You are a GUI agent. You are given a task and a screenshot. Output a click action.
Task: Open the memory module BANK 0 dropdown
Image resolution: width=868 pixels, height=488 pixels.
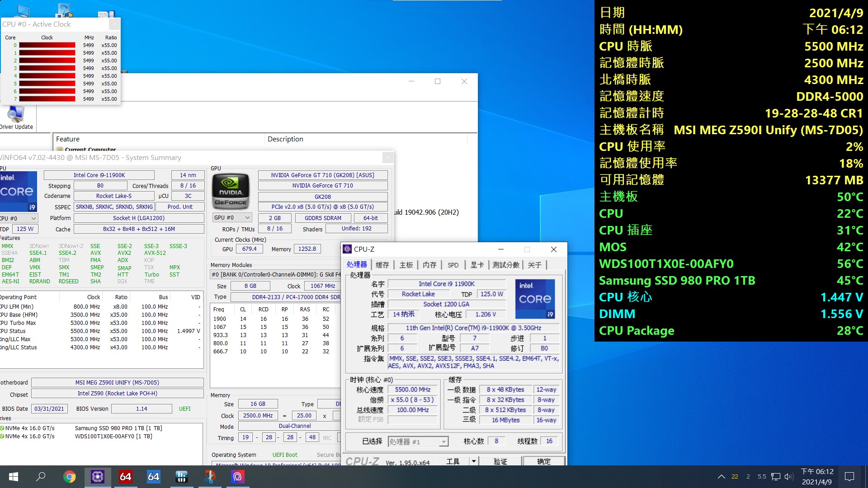(276, 274)
